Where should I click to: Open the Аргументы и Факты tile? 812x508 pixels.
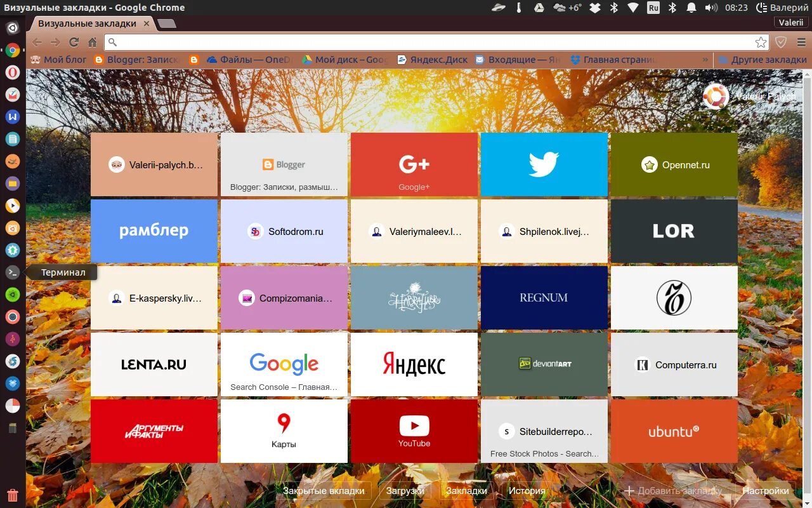coord(154,431)
